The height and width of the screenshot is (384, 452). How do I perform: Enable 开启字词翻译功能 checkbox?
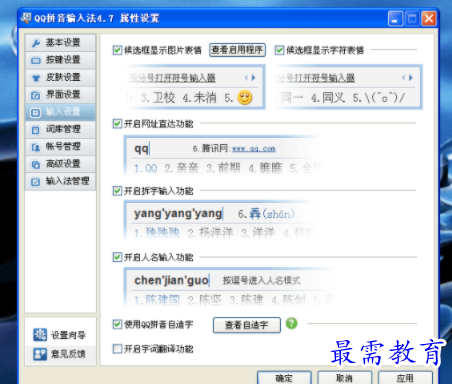(x=117, y=349)
